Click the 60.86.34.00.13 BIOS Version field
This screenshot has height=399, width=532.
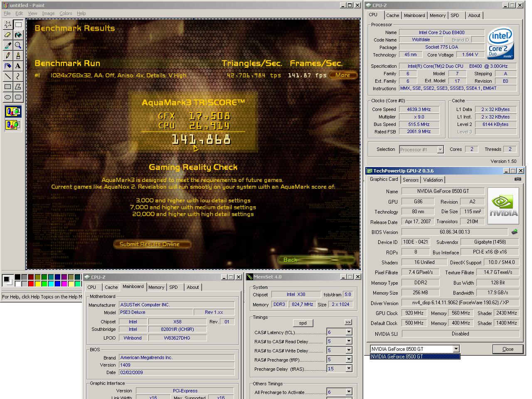point(455,232)
